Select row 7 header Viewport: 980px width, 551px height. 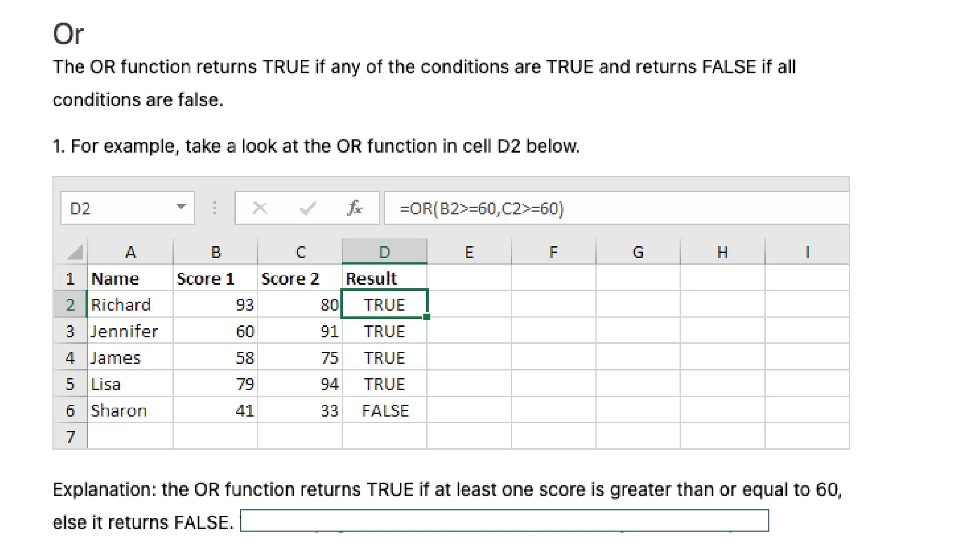coord(70,436)
